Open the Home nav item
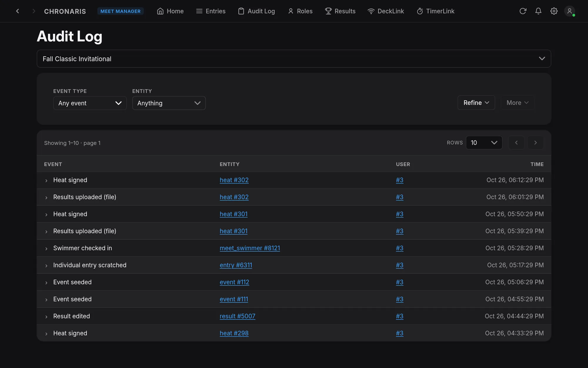This screenshot has height=368, width=588. point(170,11)
